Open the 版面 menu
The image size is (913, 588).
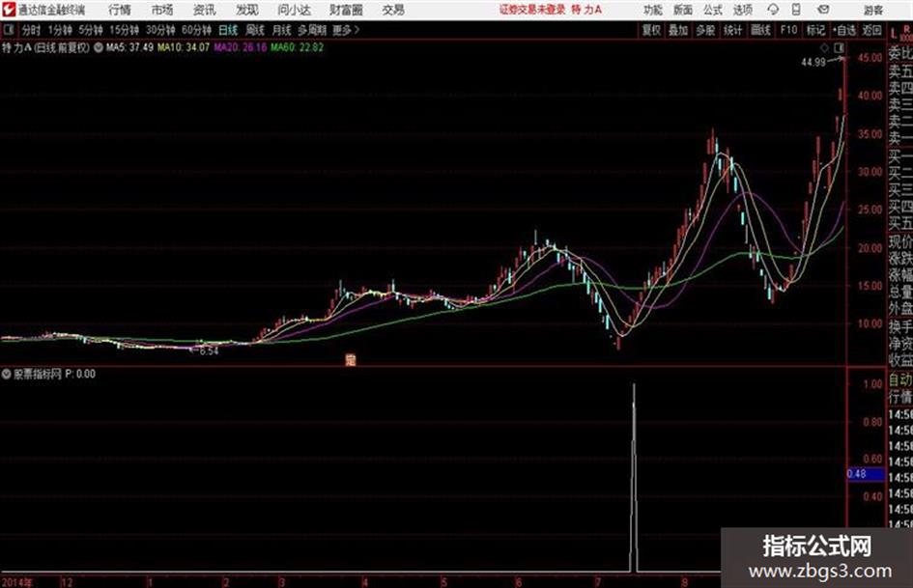[683, 10]
